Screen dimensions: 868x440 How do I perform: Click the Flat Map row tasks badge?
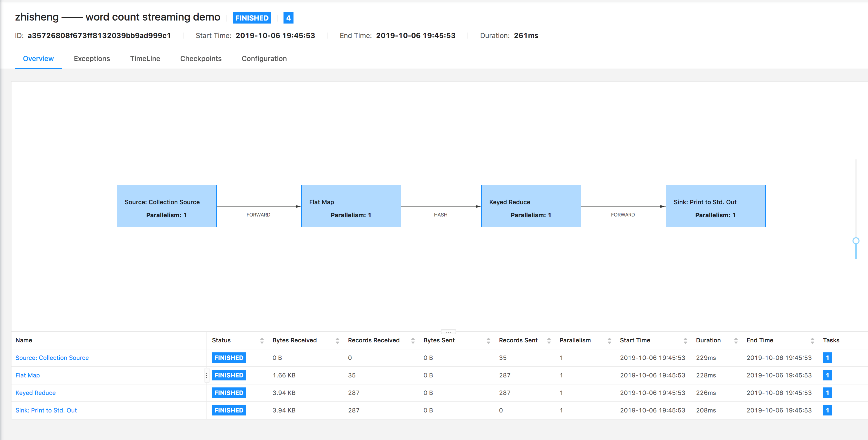pos(827,375)
